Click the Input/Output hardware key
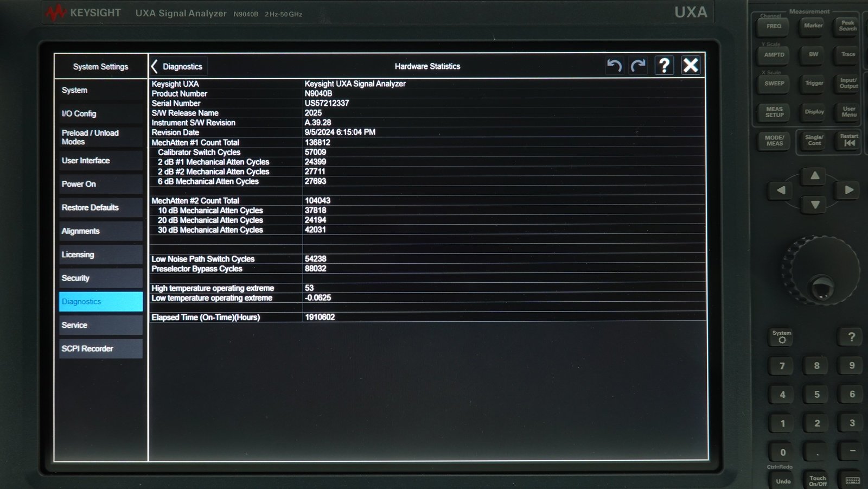 pyautogui.click(x=848, y=83)
